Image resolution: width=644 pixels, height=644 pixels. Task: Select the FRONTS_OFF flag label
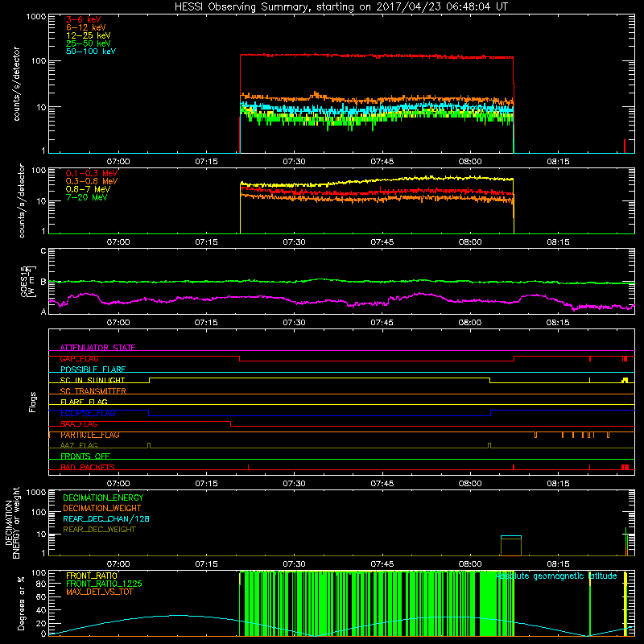pyautogui.click(x=85, y=456)
